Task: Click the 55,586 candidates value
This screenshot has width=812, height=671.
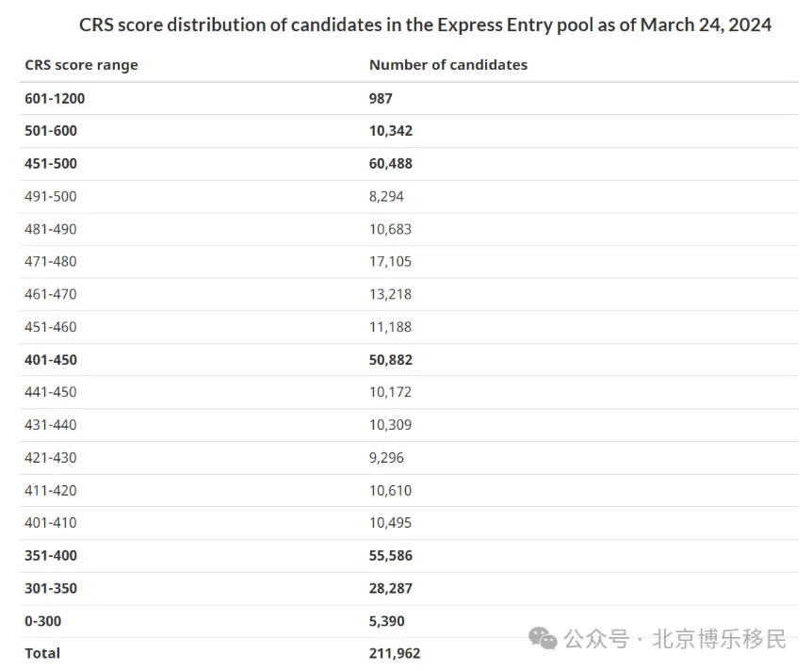Action: point(391,555)
